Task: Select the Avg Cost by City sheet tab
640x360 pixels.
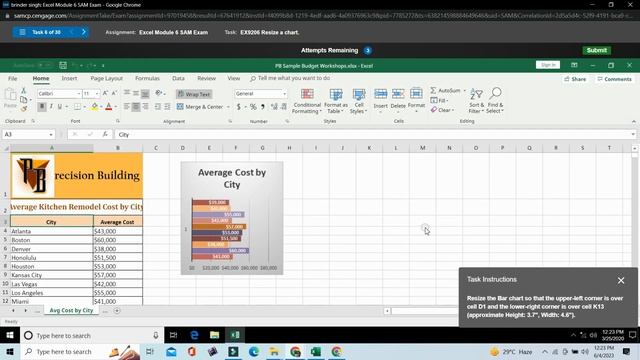Action: pos(71,311)
